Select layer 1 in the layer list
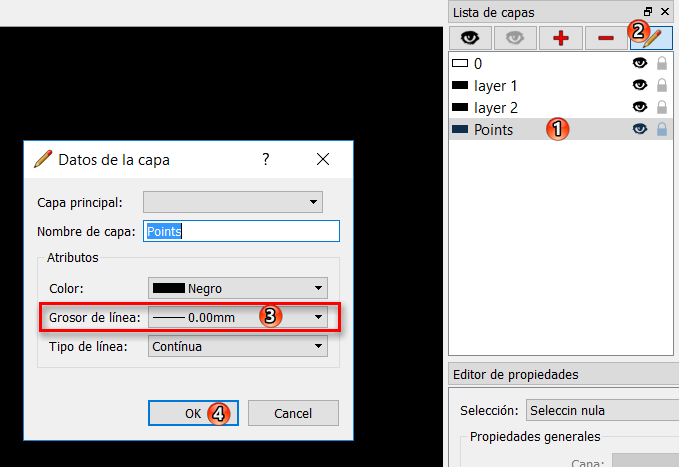 tap(496, 86)
